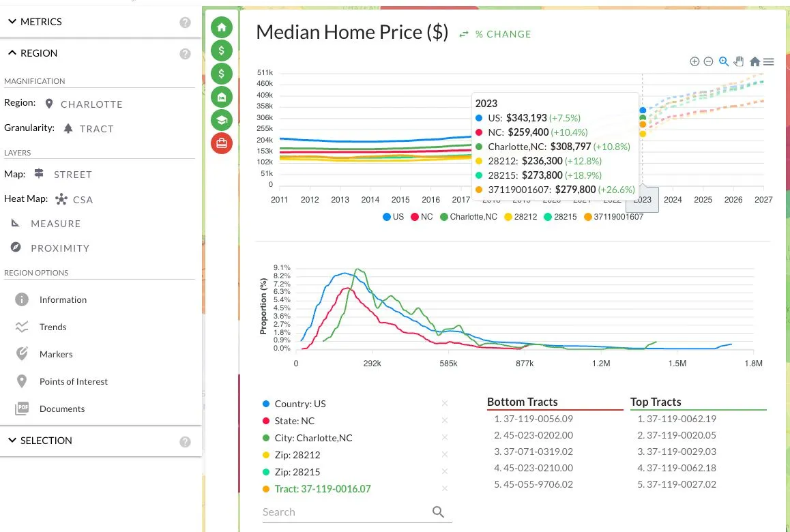The width and height of the screenshot is (790, 532).
Task: Open top tract 37-119-0062.19
Action: (x=677, y=419)
